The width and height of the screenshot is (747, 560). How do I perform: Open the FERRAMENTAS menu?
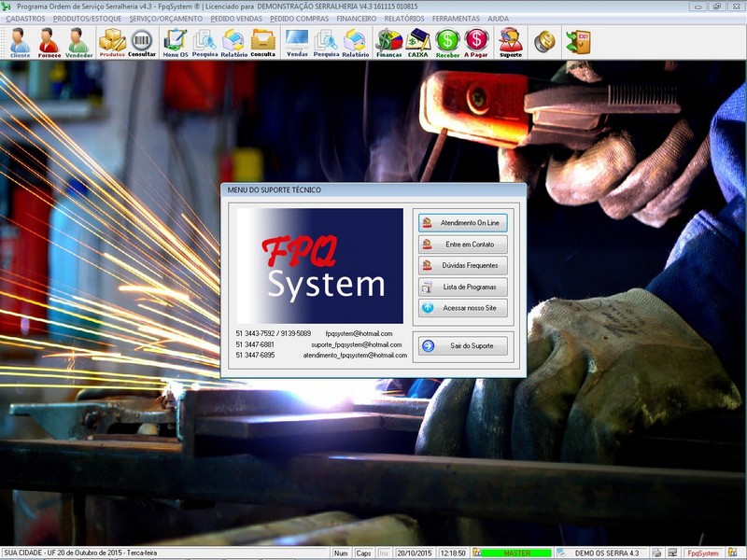pyautogui.click(x=456, y=19)
